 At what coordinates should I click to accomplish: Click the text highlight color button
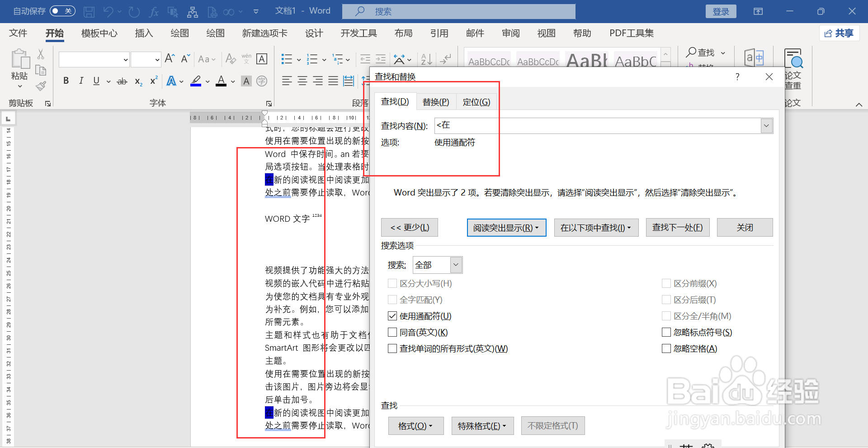[196, 81]
